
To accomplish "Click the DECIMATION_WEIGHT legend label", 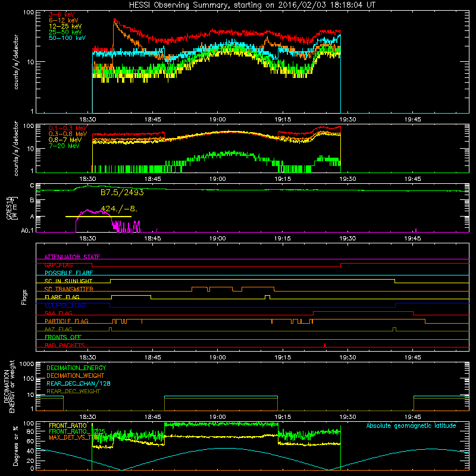I will point(76,375).
